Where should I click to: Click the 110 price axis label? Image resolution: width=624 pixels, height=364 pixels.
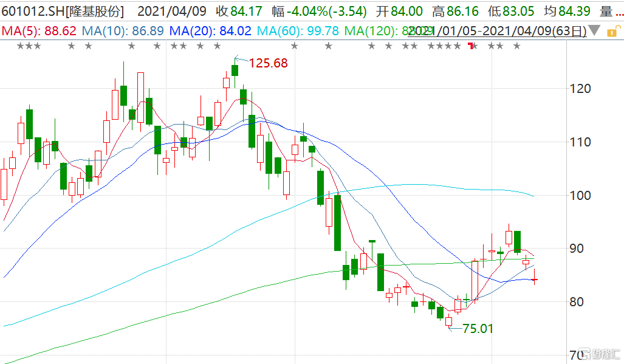pos(580,142)
